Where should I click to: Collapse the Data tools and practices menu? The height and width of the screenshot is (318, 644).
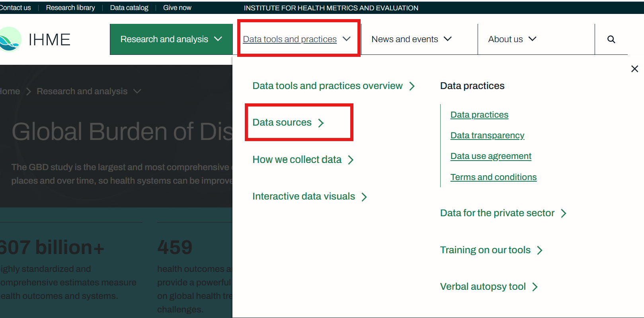click(x=297, y=39)
